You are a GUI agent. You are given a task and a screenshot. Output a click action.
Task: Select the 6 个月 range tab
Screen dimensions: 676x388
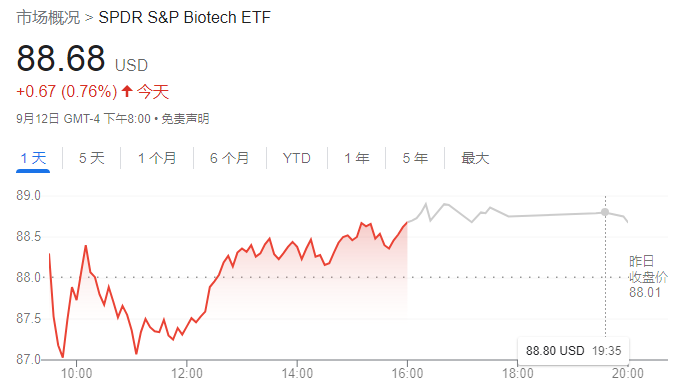click(230, 158)
